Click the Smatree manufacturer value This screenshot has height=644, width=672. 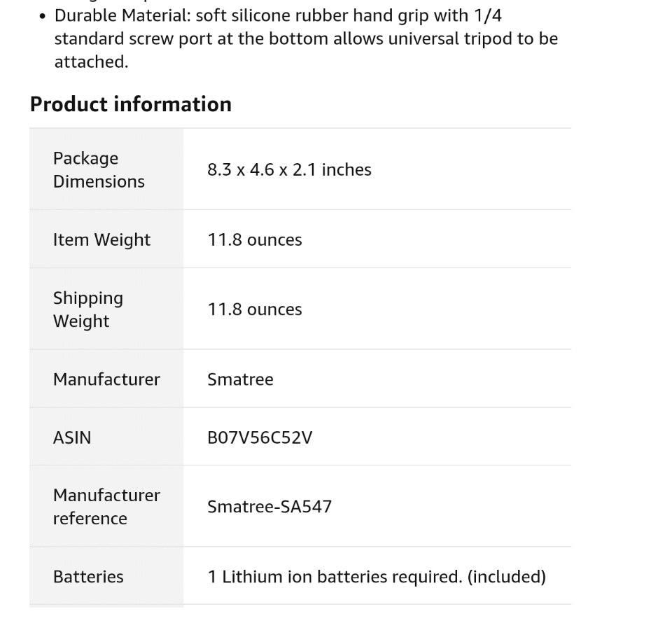pyautogui.click(x=240, y=379)
